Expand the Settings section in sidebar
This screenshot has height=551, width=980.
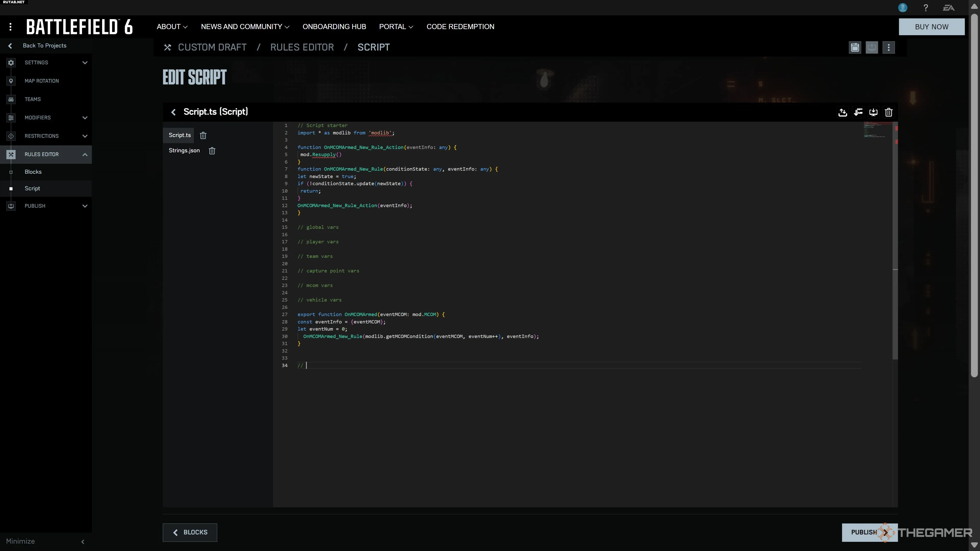pos(84,63)
